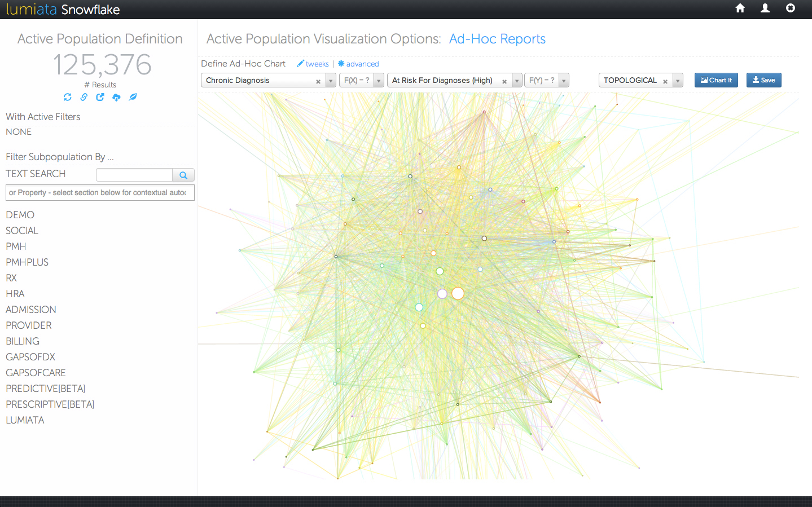Select the GAPSOFCARE filter section
The width and height of the screenshot is (812, 507).
coord(36,373)
